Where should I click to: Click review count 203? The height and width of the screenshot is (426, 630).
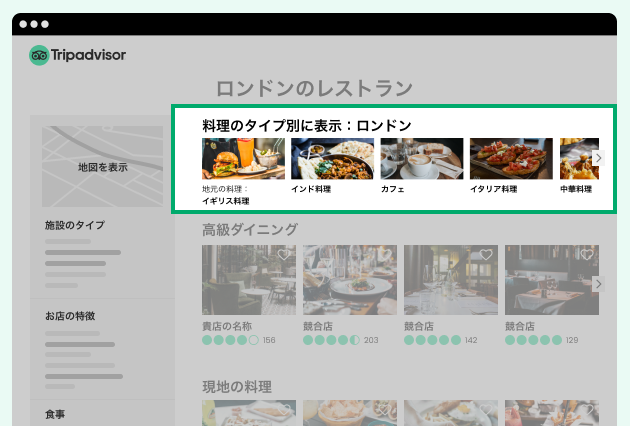(x=371, y=340)
